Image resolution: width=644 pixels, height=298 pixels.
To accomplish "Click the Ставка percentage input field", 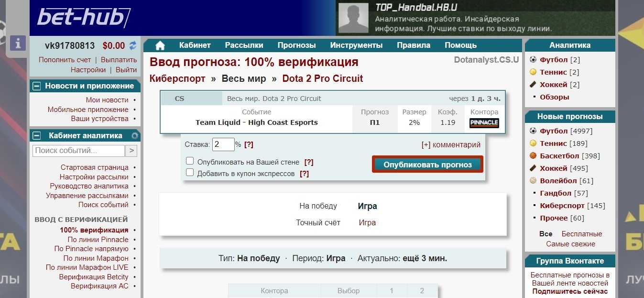I will coord(223,144).
